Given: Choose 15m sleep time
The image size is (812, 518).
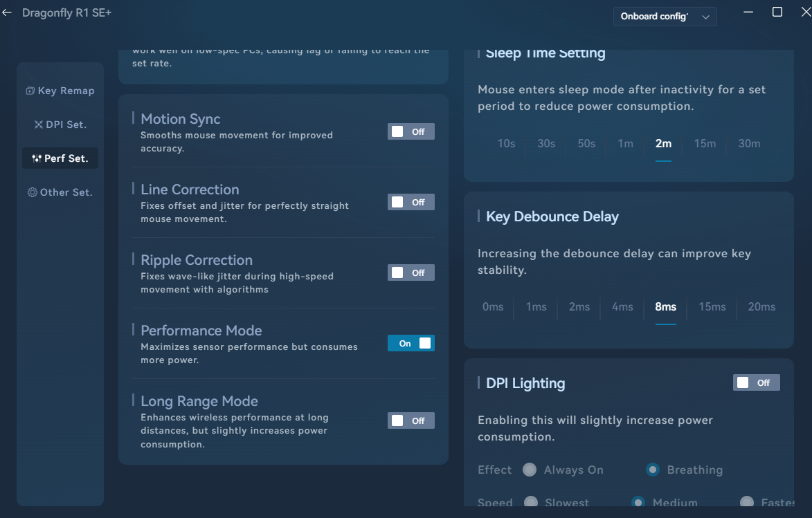Looking at the screenshot, I should coord(705,144).
